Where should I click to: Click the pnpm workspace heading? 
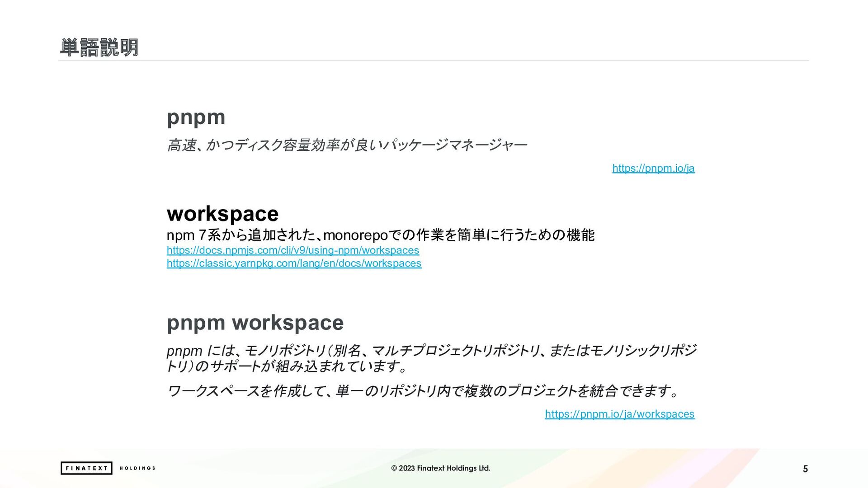tap(255, 323)
